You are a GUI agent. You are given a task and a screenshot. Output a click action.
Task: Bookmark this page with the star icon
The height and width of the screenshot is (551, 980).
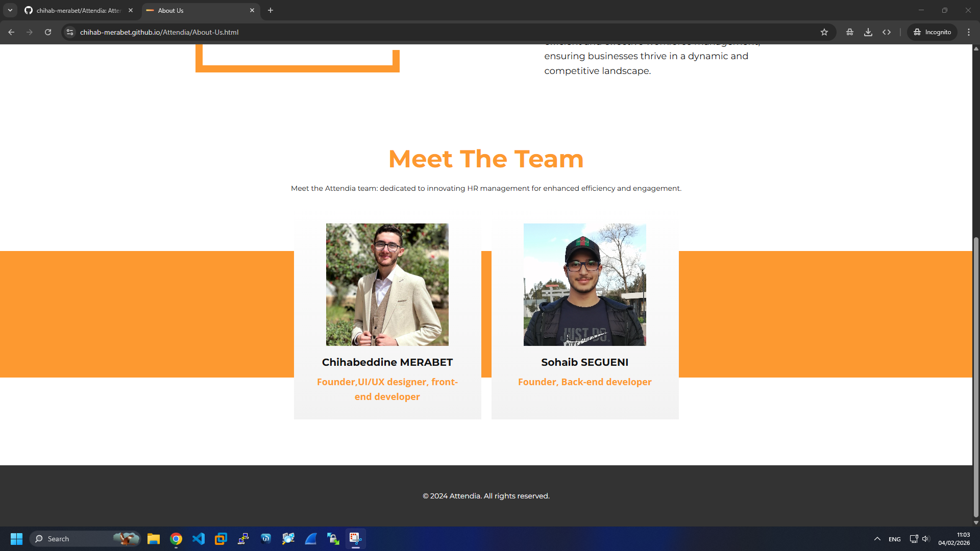click(x=825, y=32)
